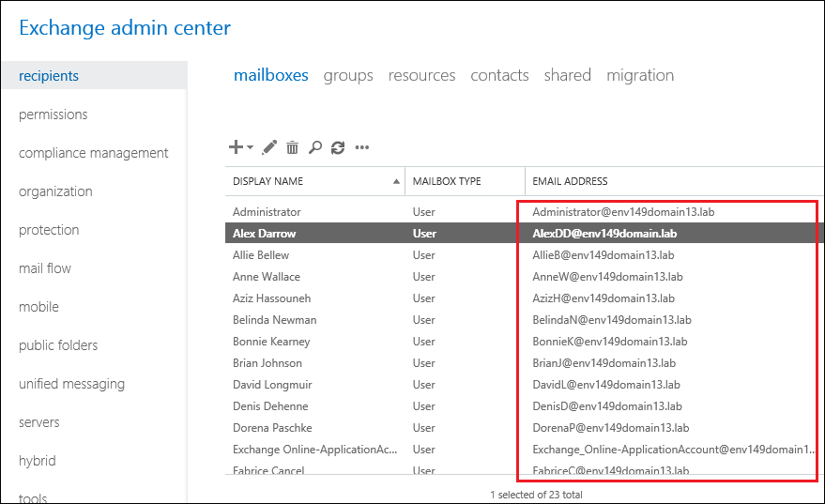
Task: Select the Aziz Hassouneh mailbox row
Action: [x=524, y=298]
